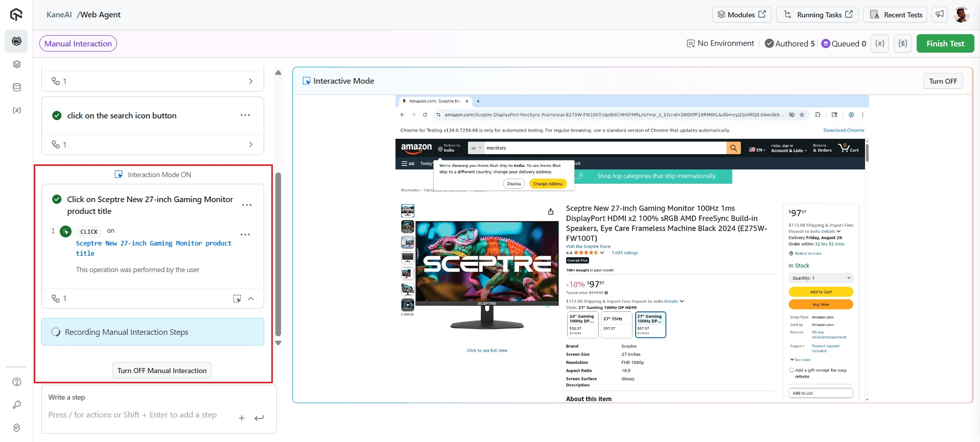Image resolution: width=980 pixels, height=442 pixels.
Task: Collapse the Sceptre monitor step details
Action: 251,299
